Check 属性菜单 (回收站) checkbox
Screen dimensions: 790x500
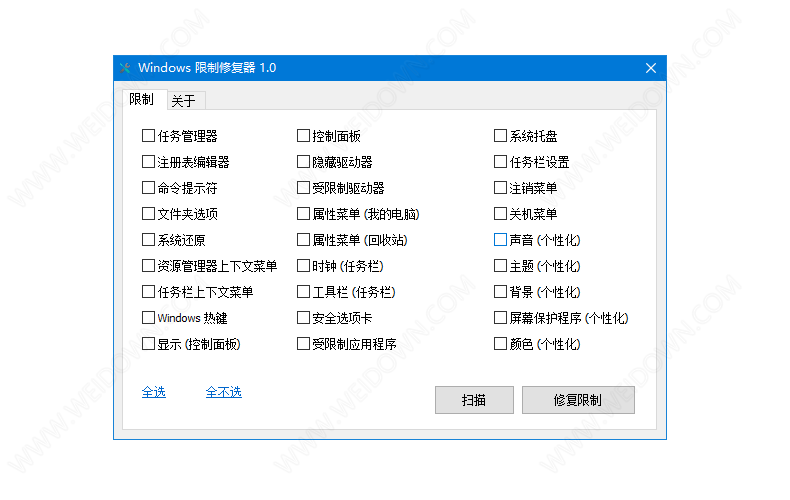point(303,240)
